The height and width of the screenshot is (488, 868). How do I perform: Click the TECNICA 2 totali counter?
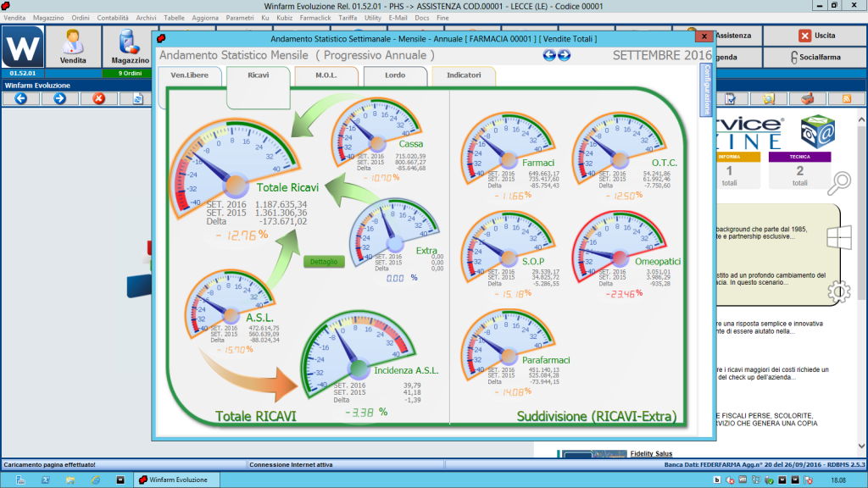point(799,170)
